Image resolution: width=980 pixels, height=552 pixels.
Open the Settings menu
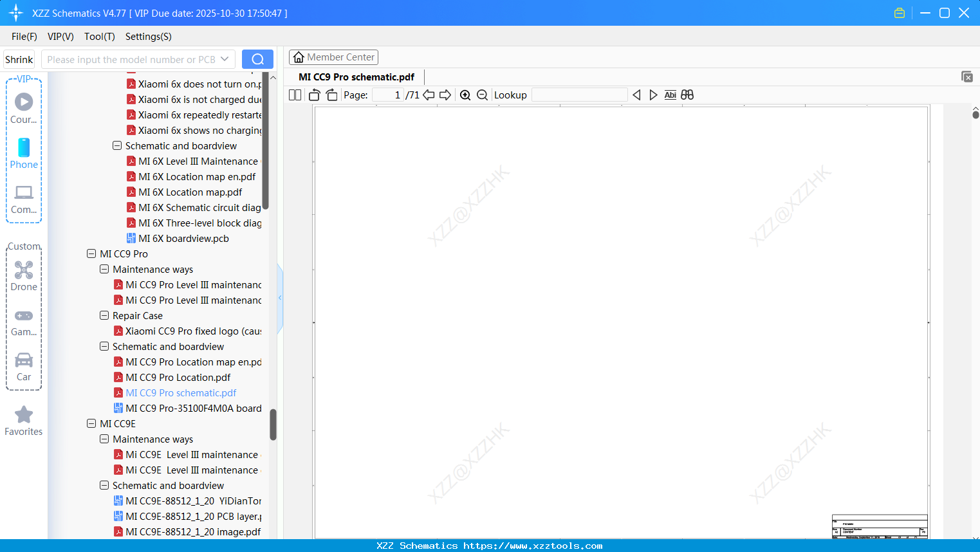coord(149,37)
